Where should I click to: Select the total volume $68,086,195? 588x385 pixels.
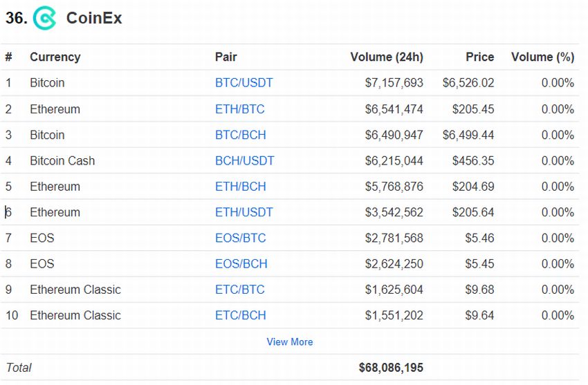(x=391, y=368)
